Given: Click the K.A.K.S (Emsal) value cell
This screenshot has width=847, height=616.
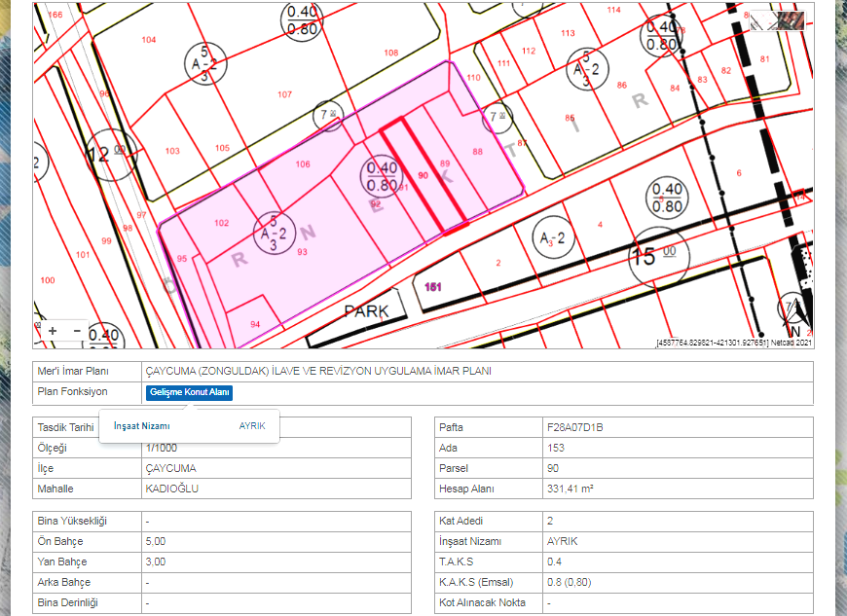Looking at the screenshot, I should click(x=570, y=582).
